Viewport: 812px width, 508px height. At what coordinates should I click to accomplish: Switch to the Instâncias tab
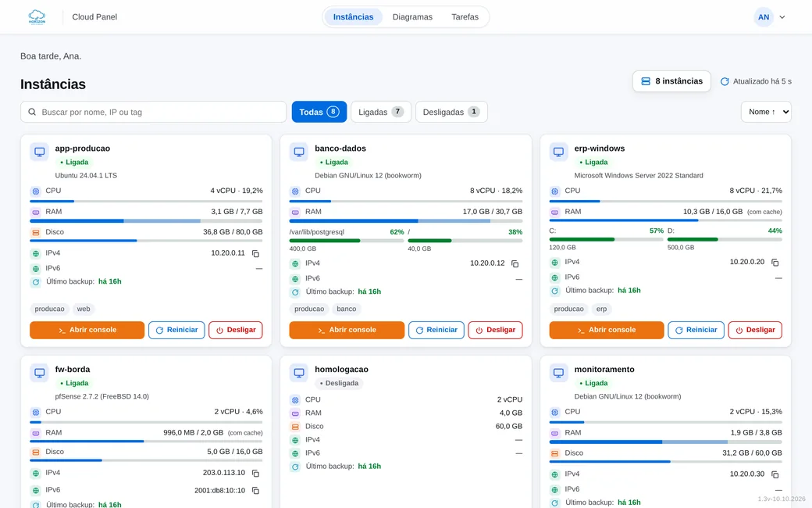[353, 17]
